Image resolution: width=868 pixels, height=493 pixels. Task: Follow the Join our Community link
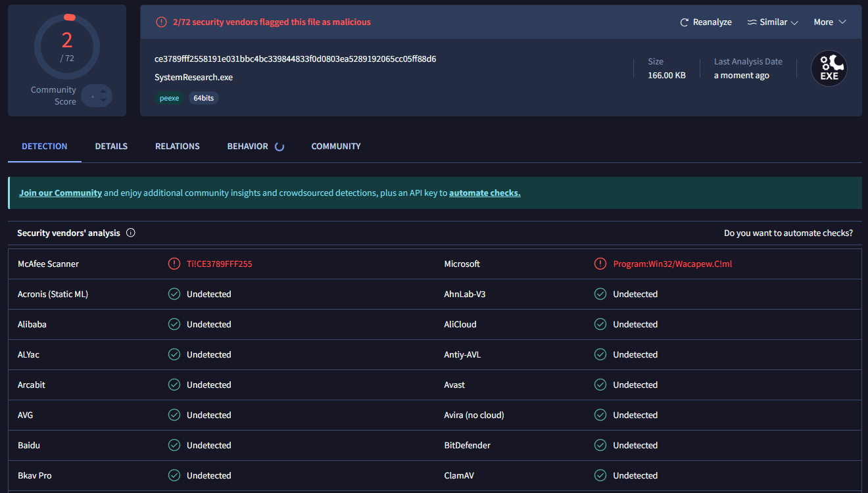(x=60, y=193)
